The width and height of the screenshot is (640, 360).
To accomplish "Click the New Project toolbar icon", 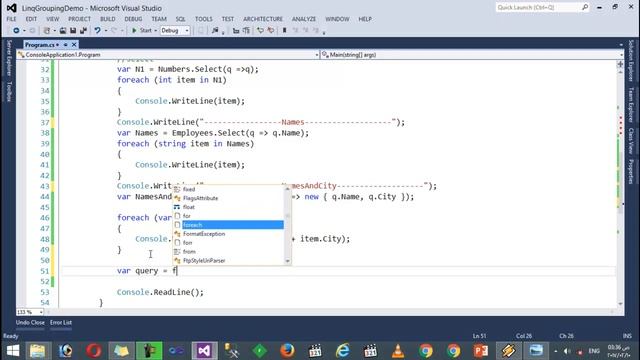I will (47, 31).
